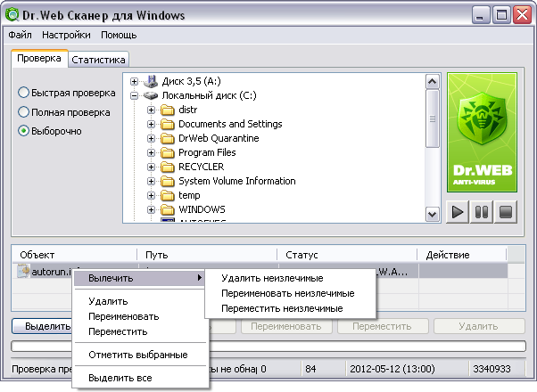537x392 pixels.
Task: Click the distr folder icon
Action: 168,110
